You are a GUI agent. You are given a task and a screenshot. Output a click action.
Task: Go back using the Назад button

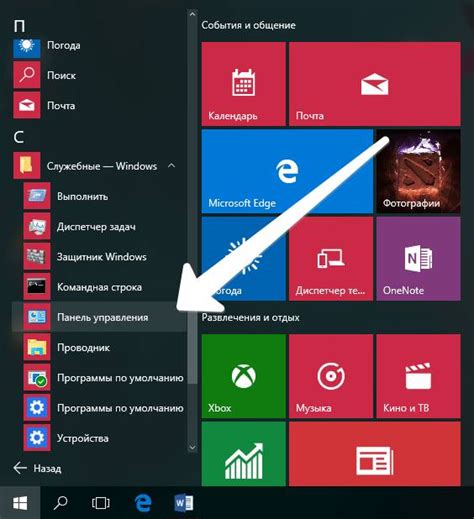click(x=37, y=468)
